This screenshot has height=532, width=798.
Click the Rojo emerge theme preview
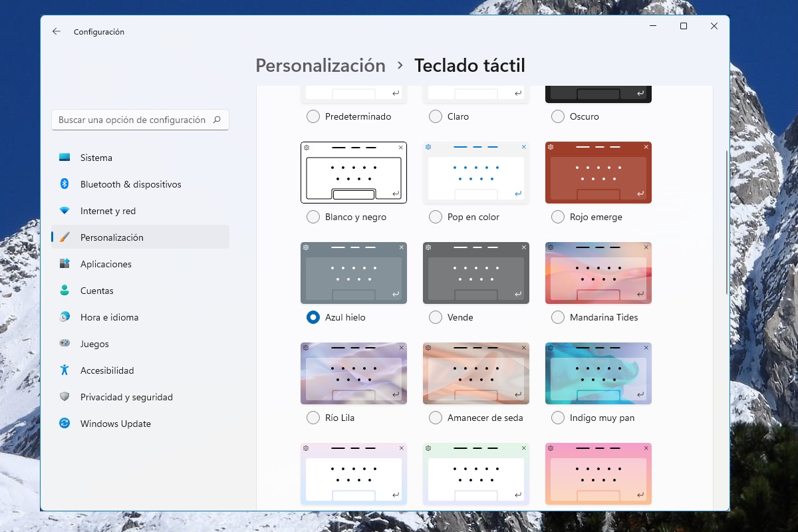tap(598, 172)
